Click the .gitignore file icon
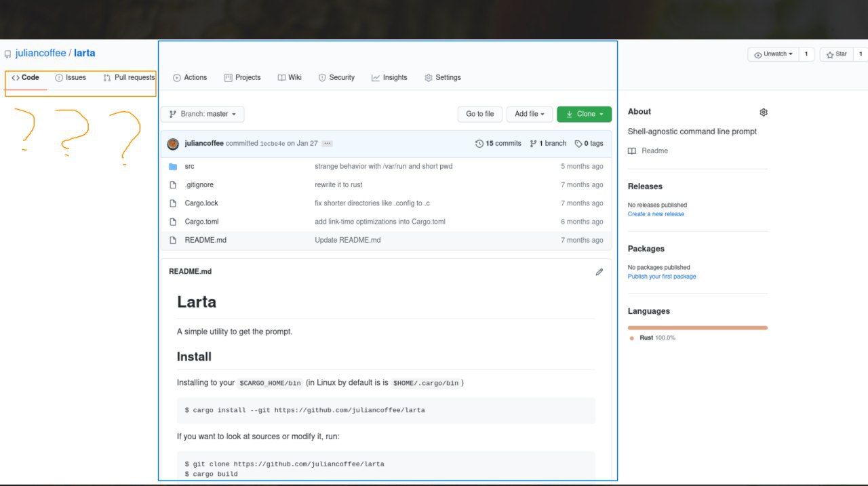The width and height of the screenshot is (868, 486). click(x=172, y=184)
